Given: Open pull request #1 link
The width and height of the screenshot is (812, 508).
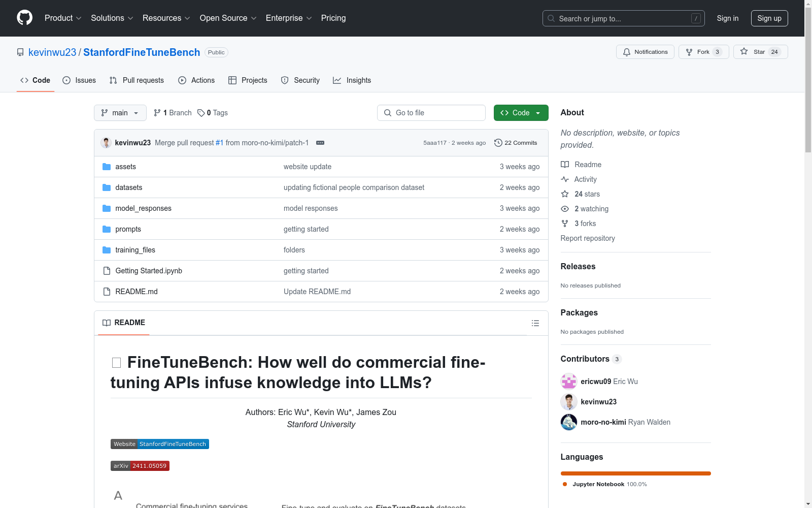Looking at the screenshot, I should pos(220,143).
